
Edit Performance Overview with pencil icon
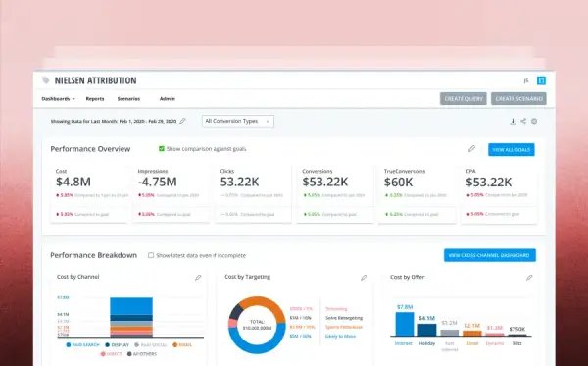pos(471,149)
